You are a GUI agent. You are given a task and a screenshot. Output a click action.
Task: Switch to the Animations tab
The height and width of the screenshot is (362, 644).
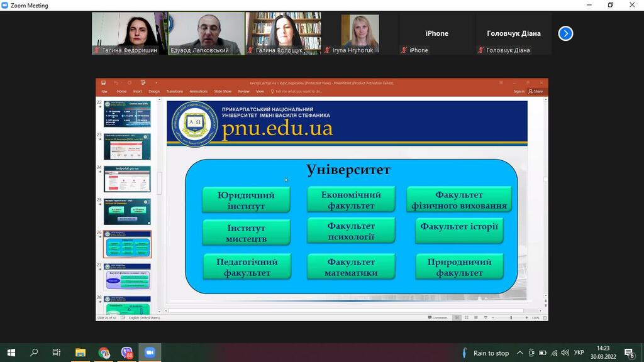click(x=198, y=91)
